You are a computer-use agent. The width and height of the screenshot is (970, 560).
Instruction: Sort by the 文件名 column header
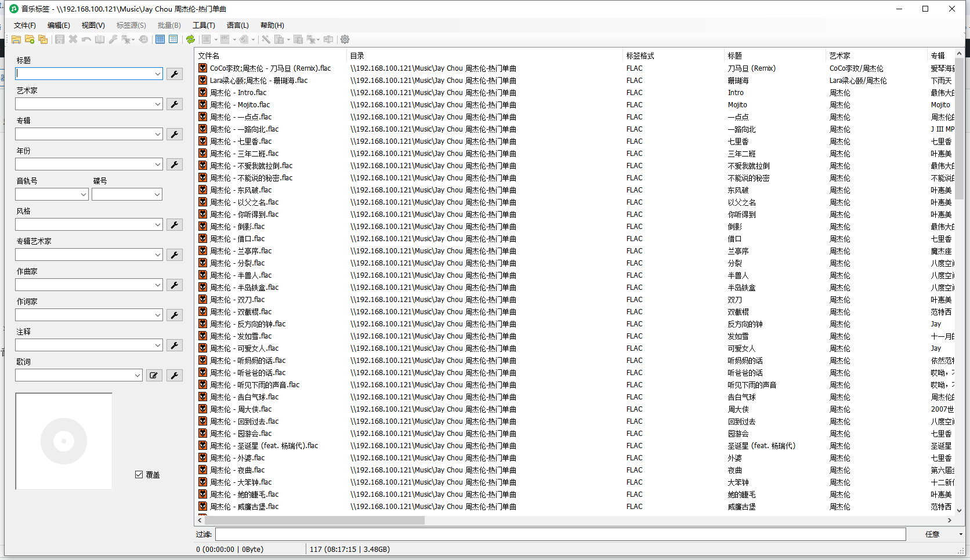(x=270, y=56)
